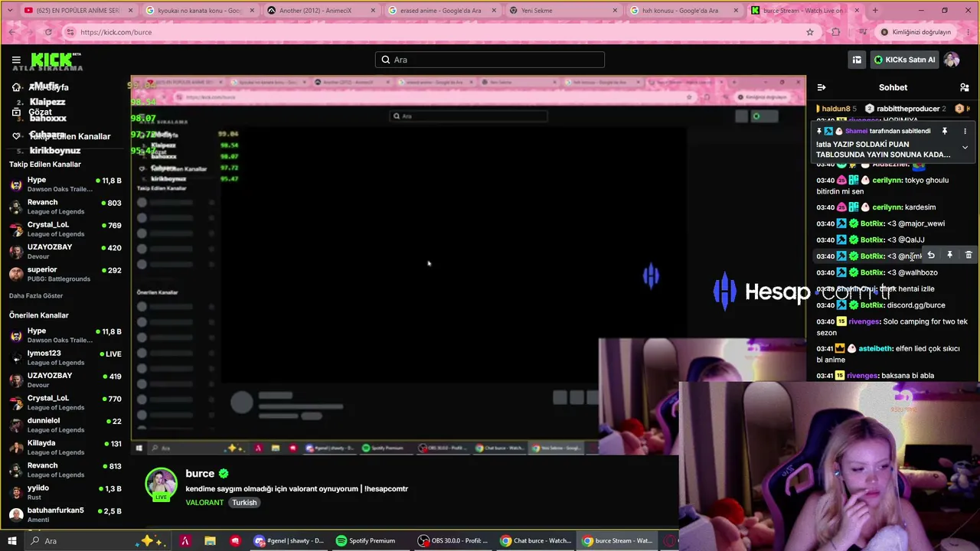Viewport: 980px width, 551px height.
Task: Bookmark this page with the star icon
Action: click(810, 32)
